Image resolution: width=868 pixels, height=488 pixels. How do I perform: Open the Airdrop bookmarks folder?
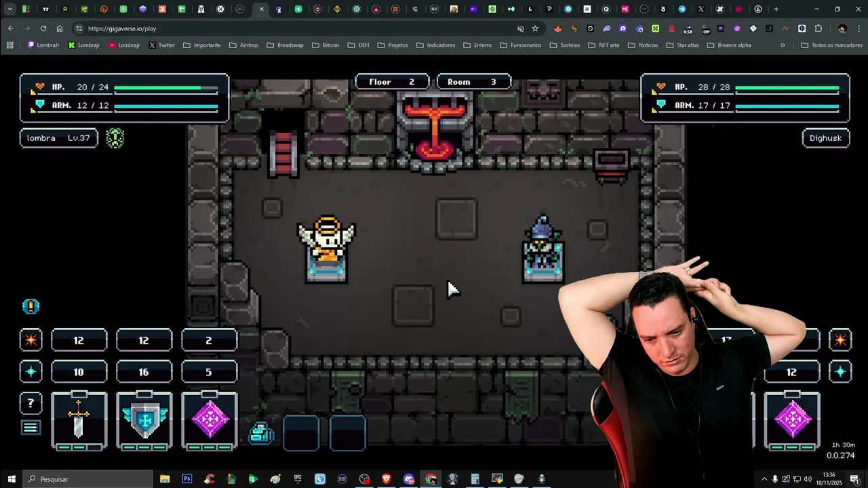[243, 45]
